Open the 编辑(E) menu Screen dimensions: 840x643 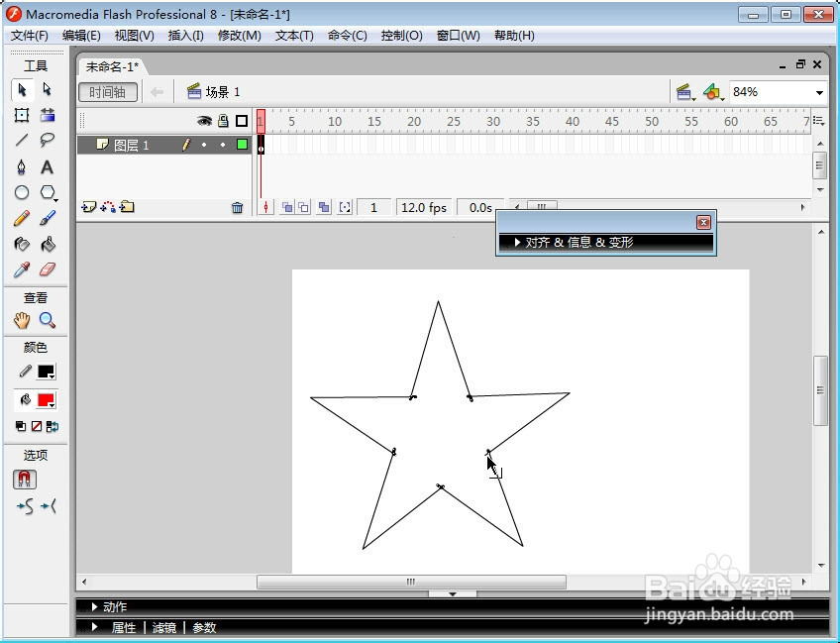coord(81,36)
